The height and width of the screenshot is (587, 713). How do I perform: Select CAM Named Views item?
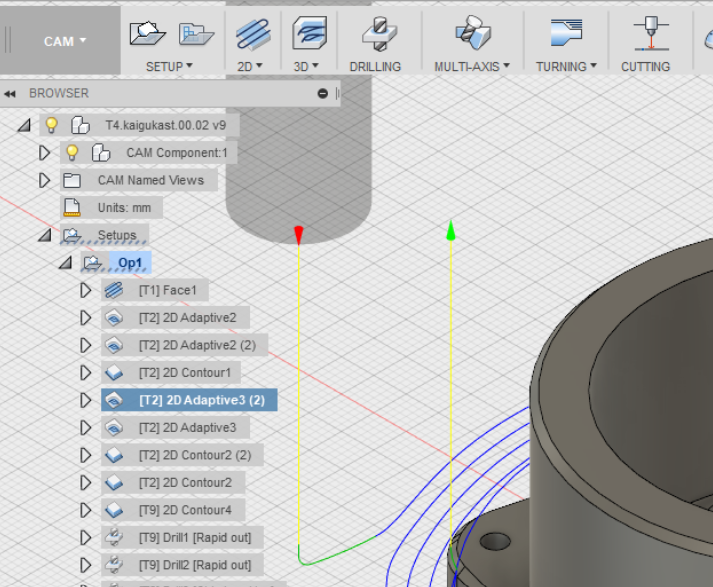click(x=151, y=181)
